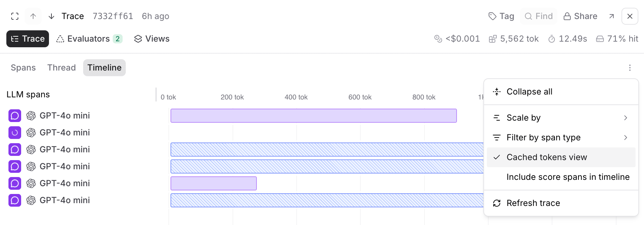
Task: Toggle fullscreen with the expand icon
Action: click(15, 16)
